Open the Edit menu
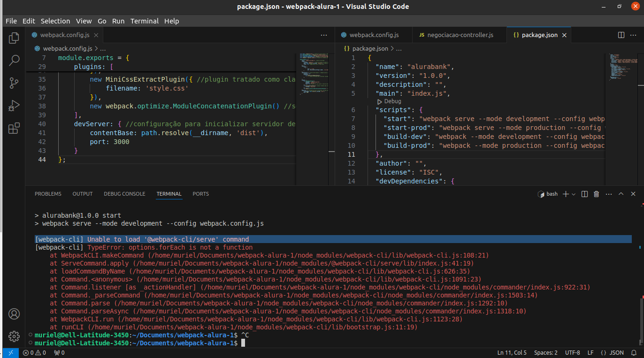The image size is (644, 358). 29,21
